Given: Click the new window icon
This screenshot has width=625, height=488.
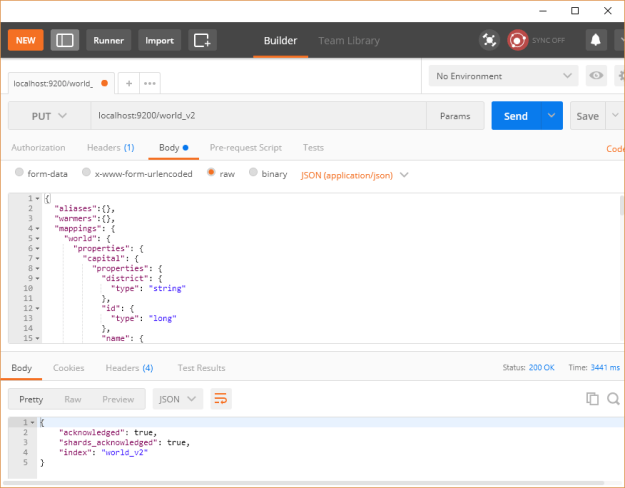Looking at the screenshot, I should (202, 40).
